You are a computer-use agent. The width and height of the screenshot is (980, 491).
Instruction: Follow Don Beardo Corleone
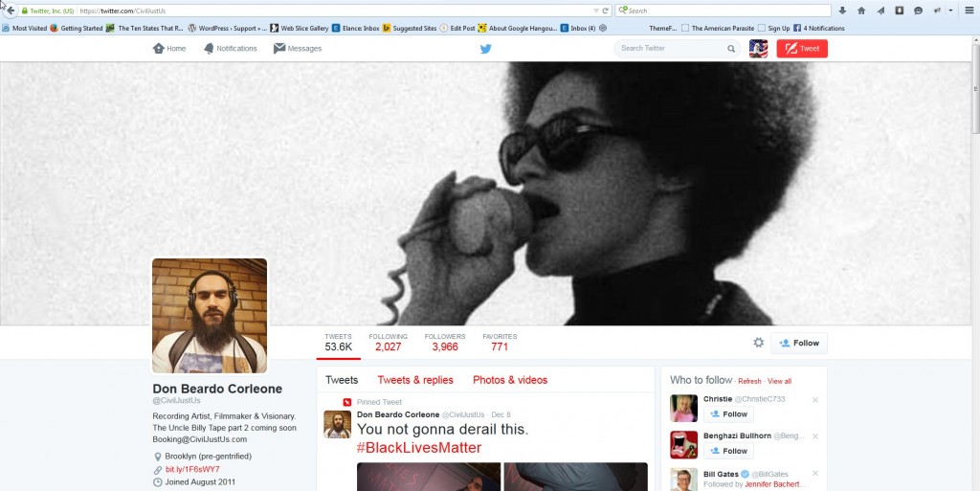(x=799, y=343)
